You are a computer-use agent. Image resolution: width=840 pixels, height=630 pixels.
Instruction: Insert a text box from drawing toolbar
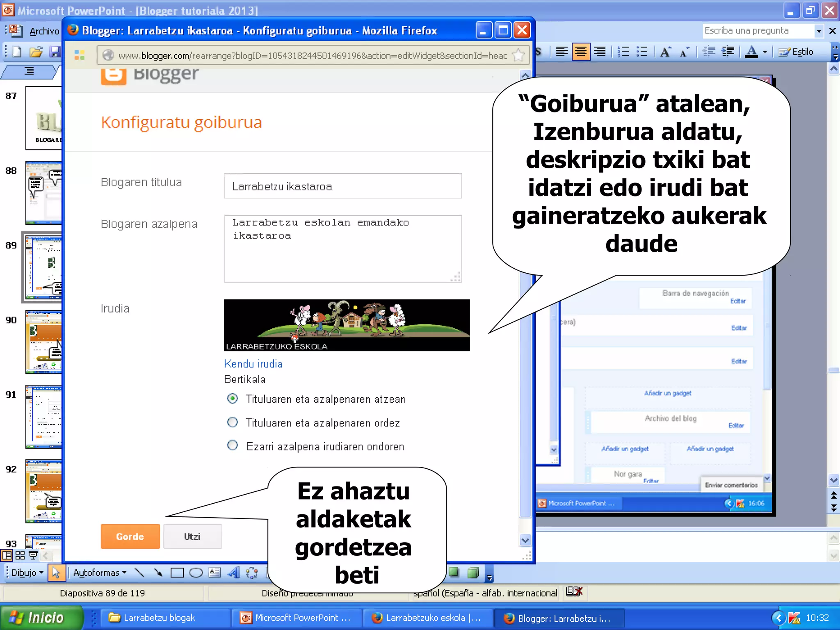(215, 573)
